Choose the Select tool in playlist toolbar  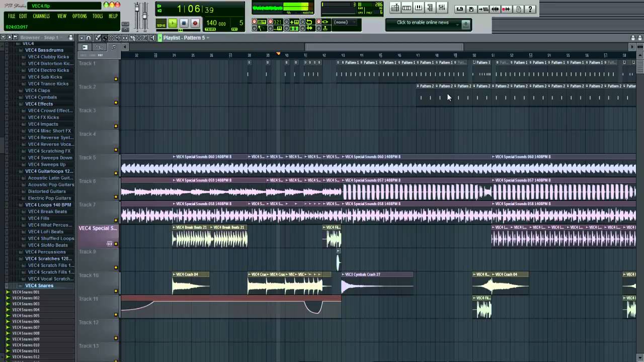139,38
